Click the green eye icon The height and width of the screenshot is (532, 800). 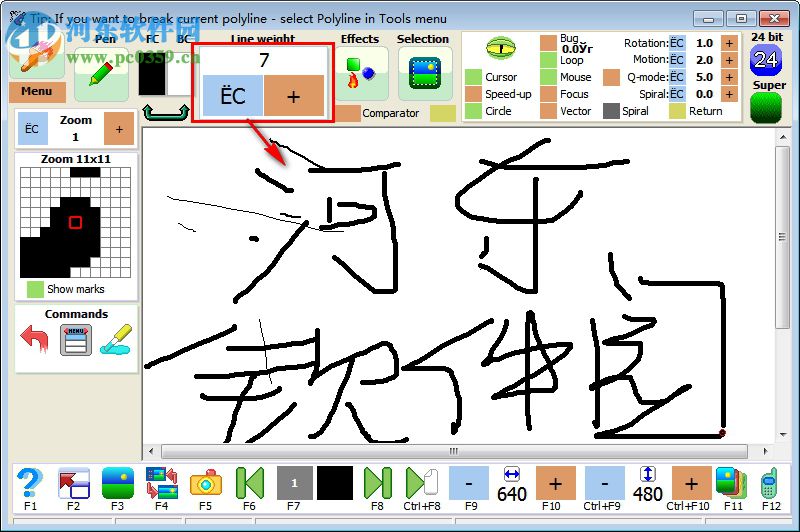[x=501, y=48]
